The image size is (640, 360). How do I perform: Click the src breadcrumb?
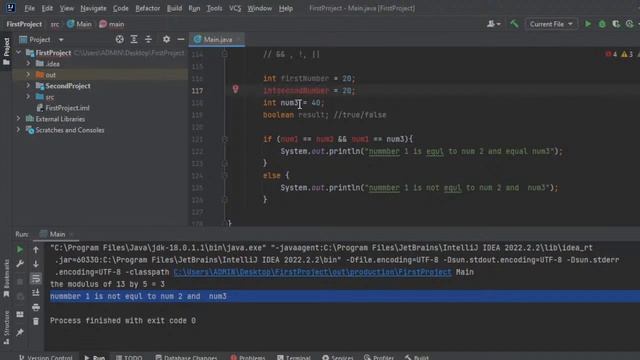(55, 24)
